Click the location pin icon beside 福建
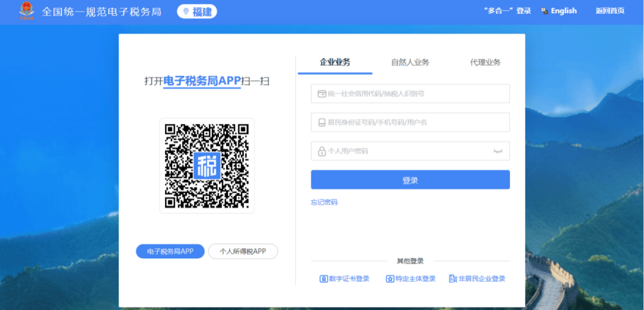Screen dimensions: 644x310 (186, 12)
